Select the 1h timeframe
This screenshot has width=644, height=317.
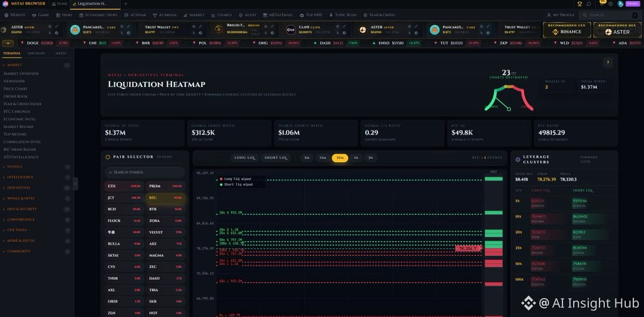point(355,158)
